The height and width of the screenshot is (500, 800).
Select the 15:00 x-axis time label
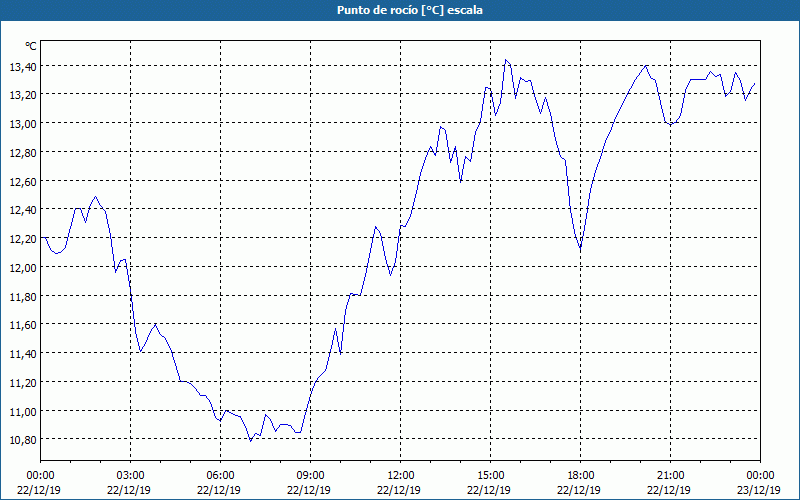pyautogui.click(x=490, y=476)
